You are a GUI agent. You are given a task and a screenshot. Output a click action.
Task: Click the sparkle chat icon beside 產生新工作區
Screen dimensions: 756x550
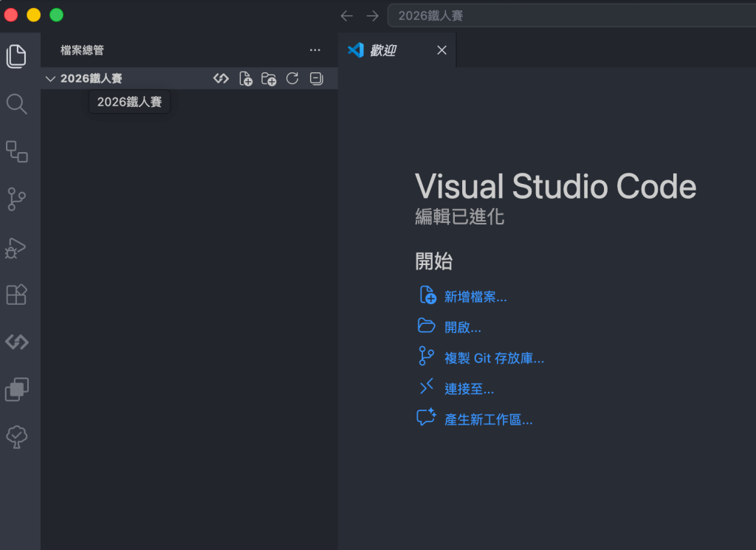tap(426, 417)
